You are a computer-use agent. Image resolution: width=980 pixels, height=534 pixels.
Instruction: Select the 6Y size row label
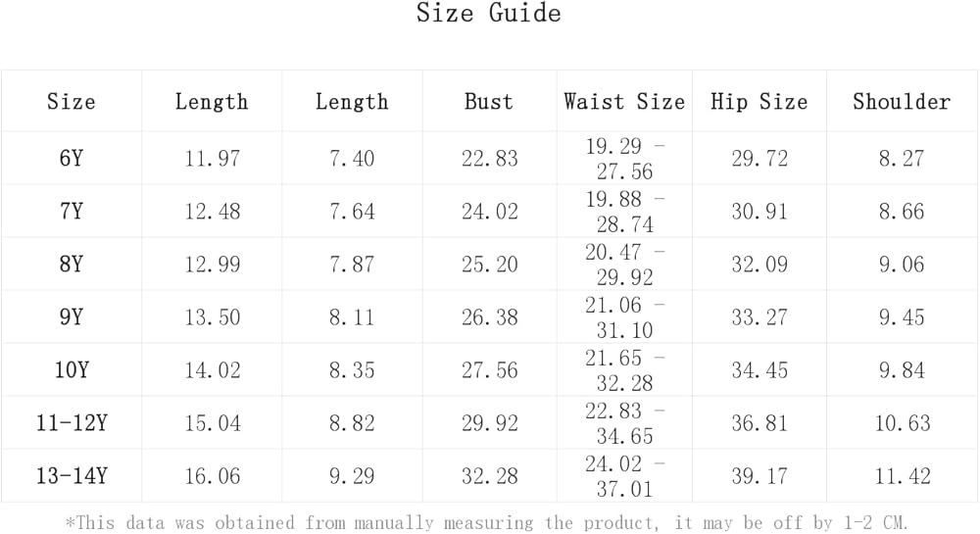[x=72, y=159]
